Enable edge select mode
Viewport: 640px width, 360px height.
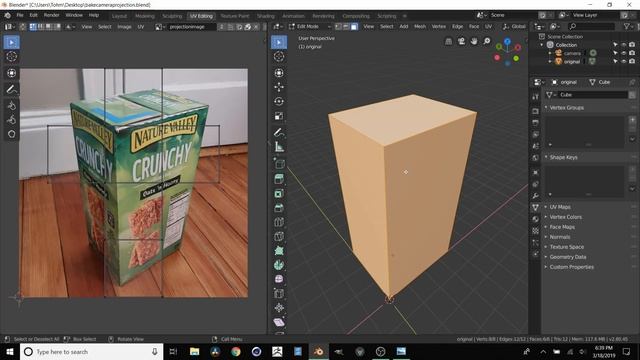click(x=346, y=27)
